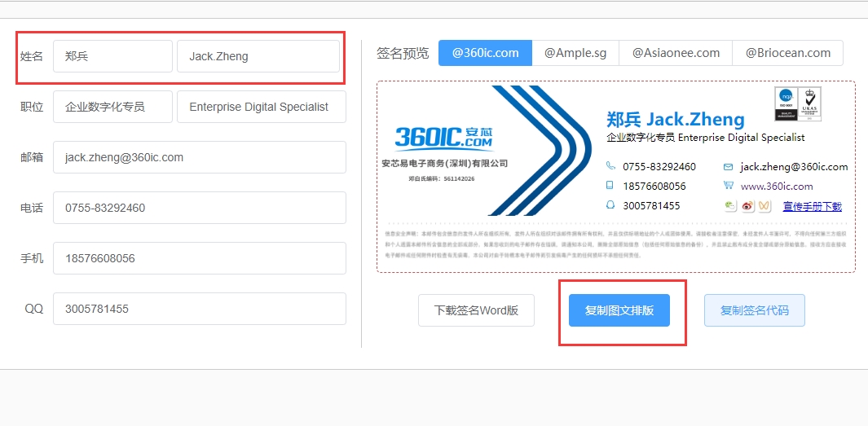Click the Weibo icon in signature preview

tap(747, 207)
